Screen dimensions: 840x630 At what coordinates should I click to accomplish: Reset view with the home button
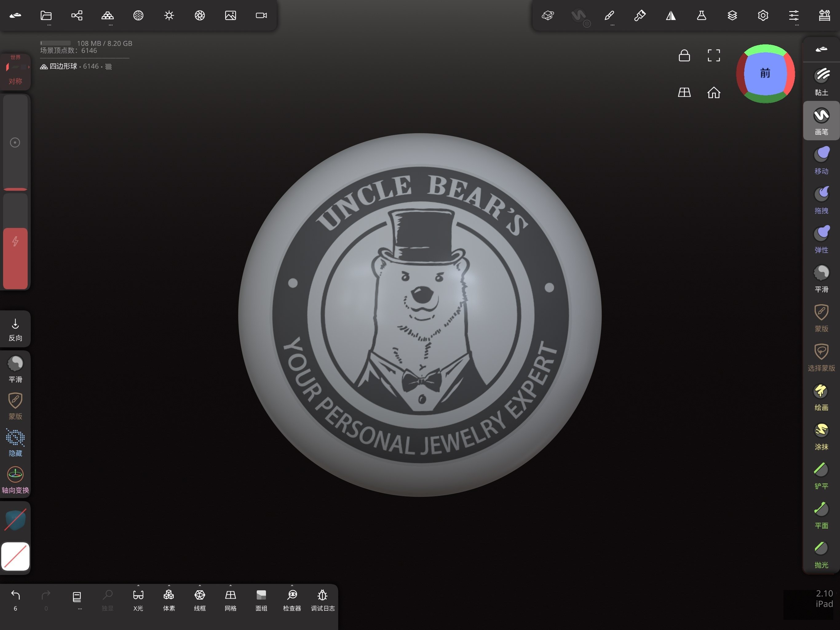click(714, 92)
